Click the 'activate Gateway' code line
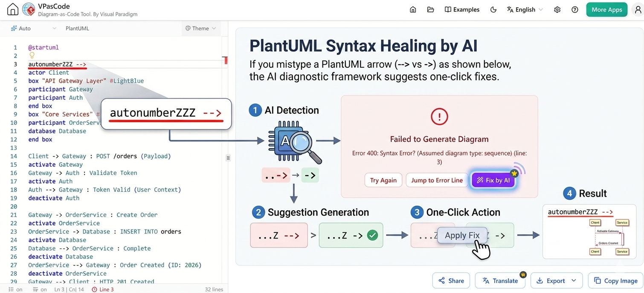This screenshot has width=644, height=293. (55, 164)
